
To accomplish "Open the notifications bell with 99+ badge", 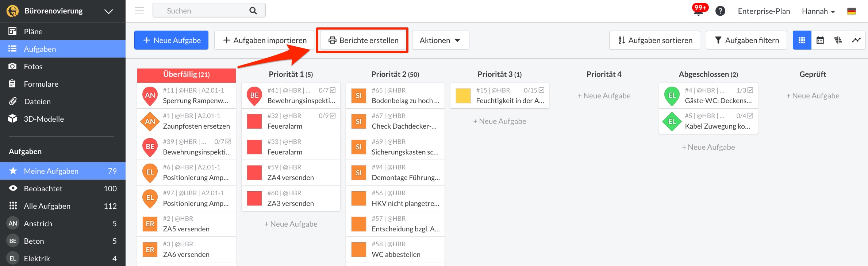I will (699, 11).
